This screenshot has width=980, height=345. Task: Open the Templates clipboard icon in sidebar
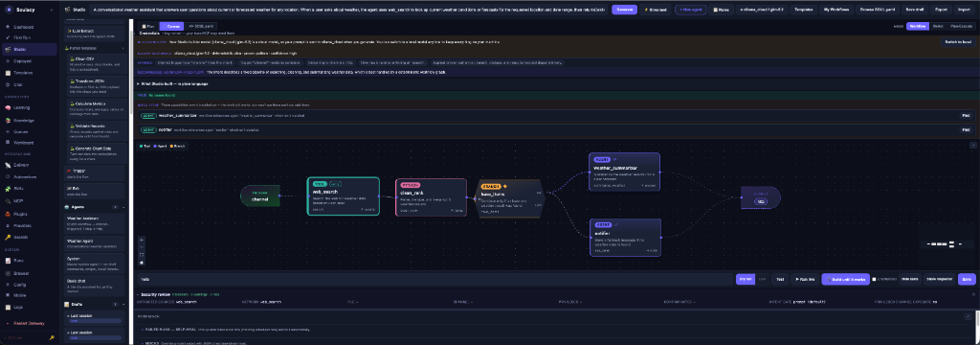click(8, 73)
